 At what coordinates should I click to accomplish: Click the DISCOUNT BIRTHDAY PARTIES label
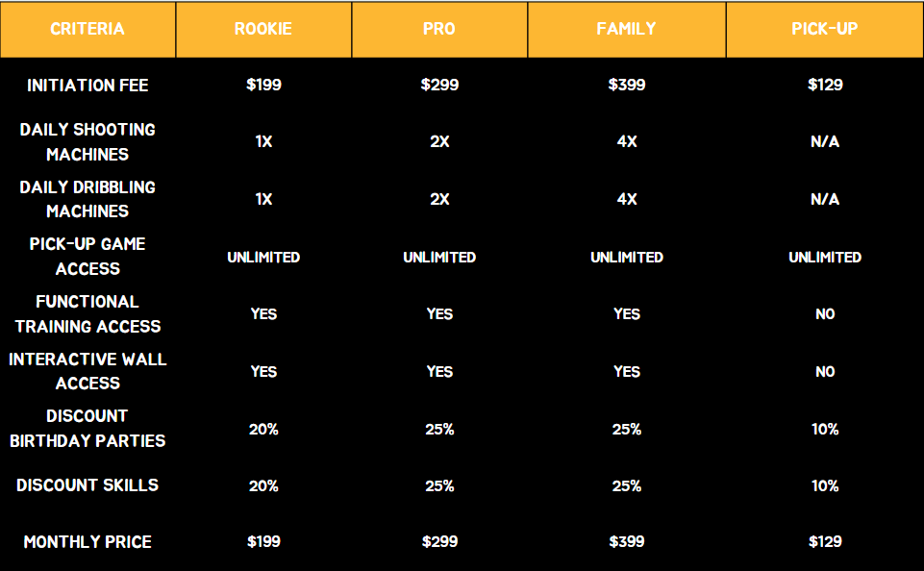click(x=87, y=429)
